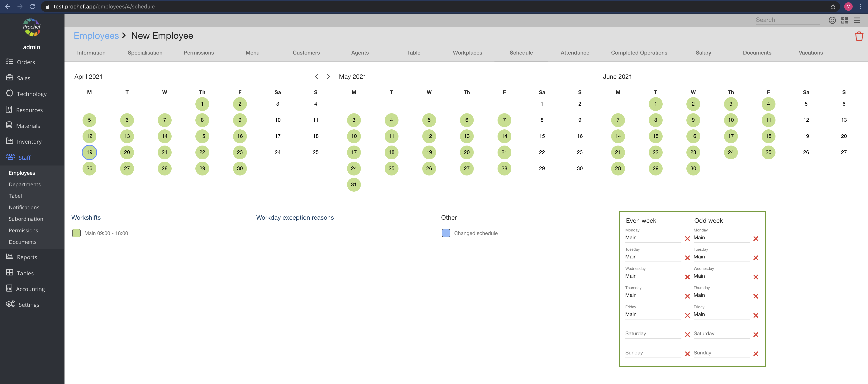Open Odd week Sunday shift field
This screenshot has height=384, width=868.
click(721, 353)
